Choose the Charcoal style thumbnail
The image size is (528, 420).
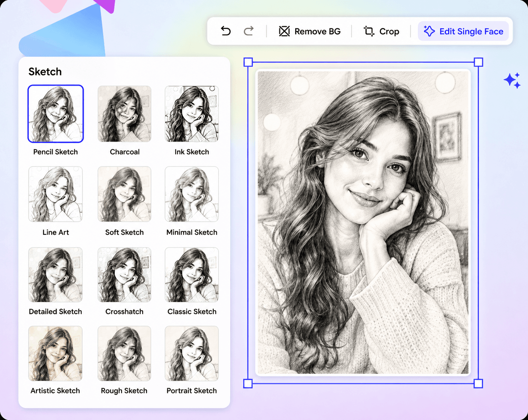(x=124, y=114)
